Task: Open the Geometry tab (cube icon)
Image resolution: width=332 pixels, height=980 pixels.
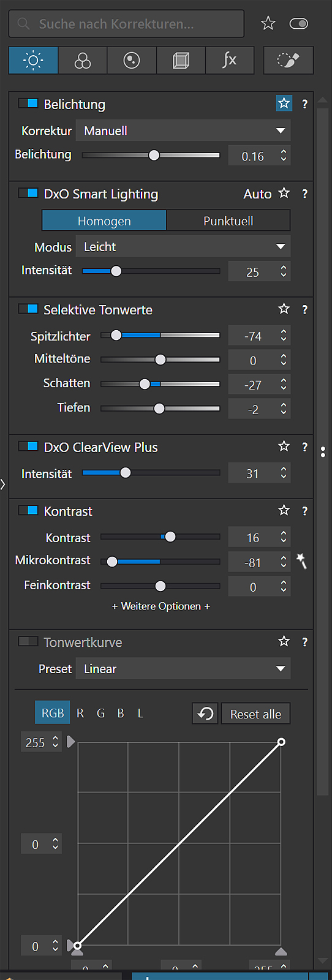Action: coord(181,60)
